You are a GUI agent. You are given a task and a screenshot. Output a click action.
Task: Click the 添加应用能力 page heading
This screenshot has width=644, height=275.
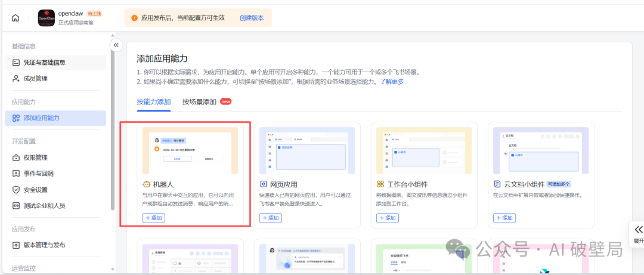162,58
